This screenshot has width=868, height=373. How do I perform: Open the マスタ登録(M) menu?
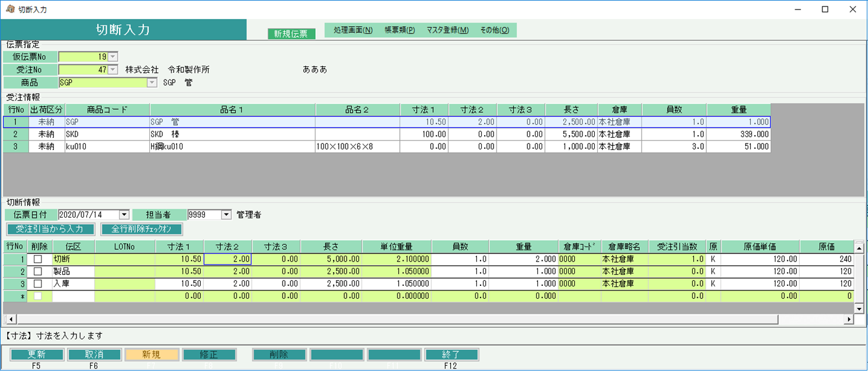point(447,30)
